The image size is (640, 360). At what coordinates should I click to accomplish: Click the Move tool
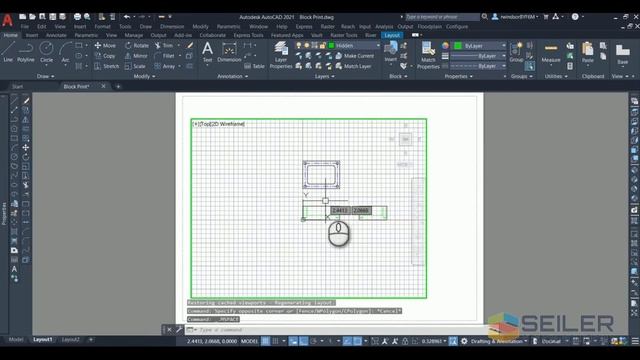pos(105,46)
